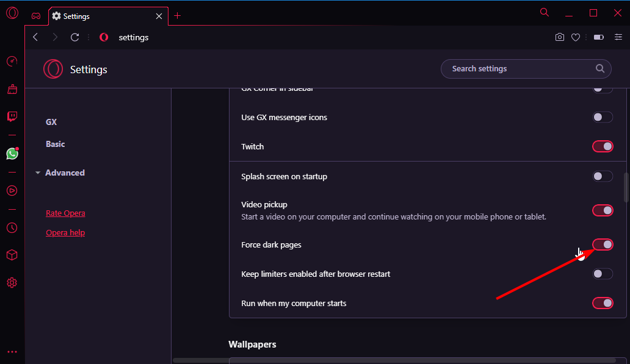The height and width of the screenshot is (364, 630).
Task: Enable Splash screen on startup toggle
Action: [x=603, y=176]
